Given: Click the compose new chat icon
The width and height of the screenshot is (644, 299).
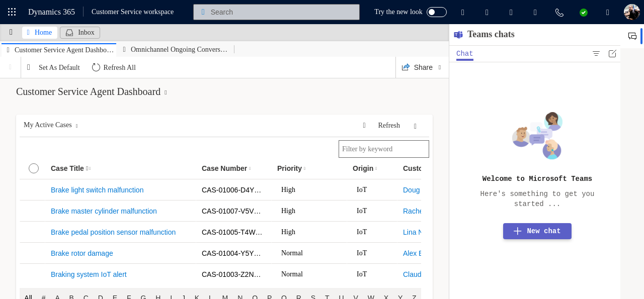Looking at the screenshot, I should coord(612,54).
